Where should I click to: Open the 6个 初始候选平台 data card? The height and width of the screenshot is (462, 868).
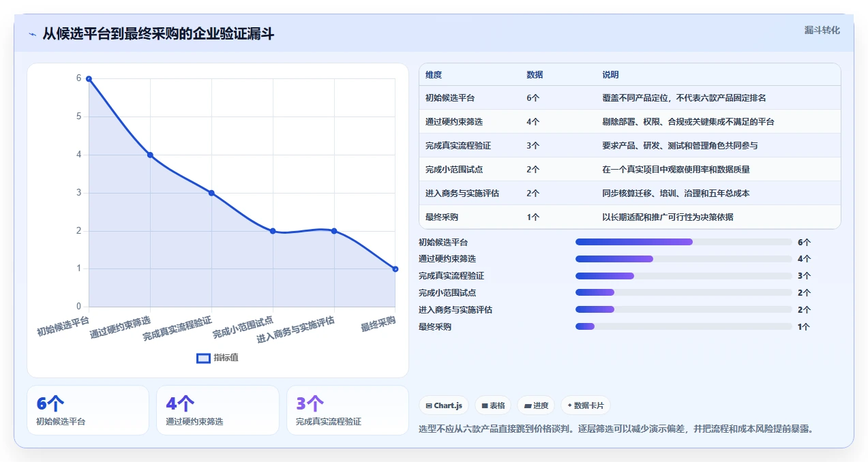[x=88, y=410]
